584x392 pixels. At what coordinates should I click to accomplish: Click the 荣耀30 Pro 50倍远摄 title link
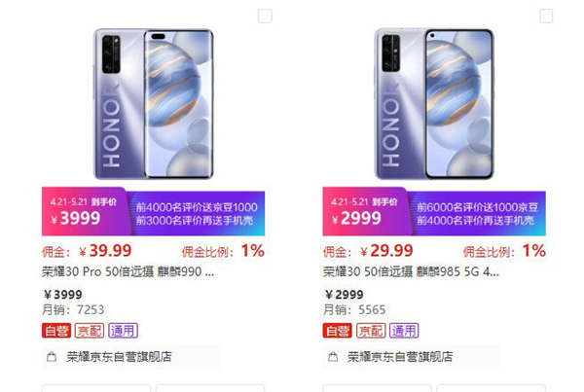coord(128,271)
